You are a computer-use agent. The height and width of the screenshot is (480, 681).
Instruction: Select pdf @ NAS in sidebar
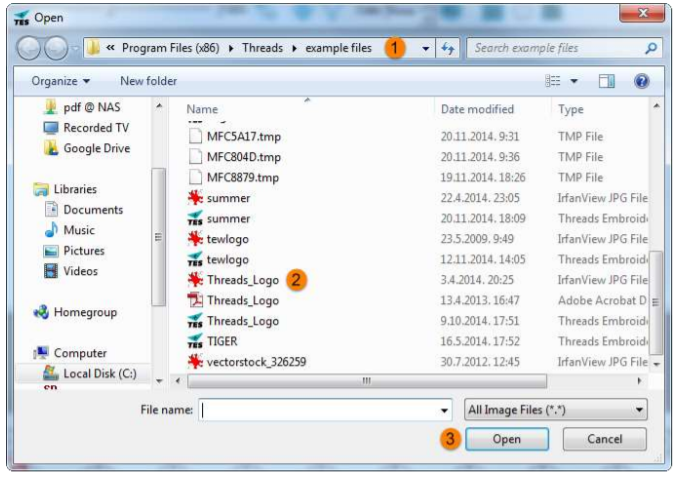(92, 107)
